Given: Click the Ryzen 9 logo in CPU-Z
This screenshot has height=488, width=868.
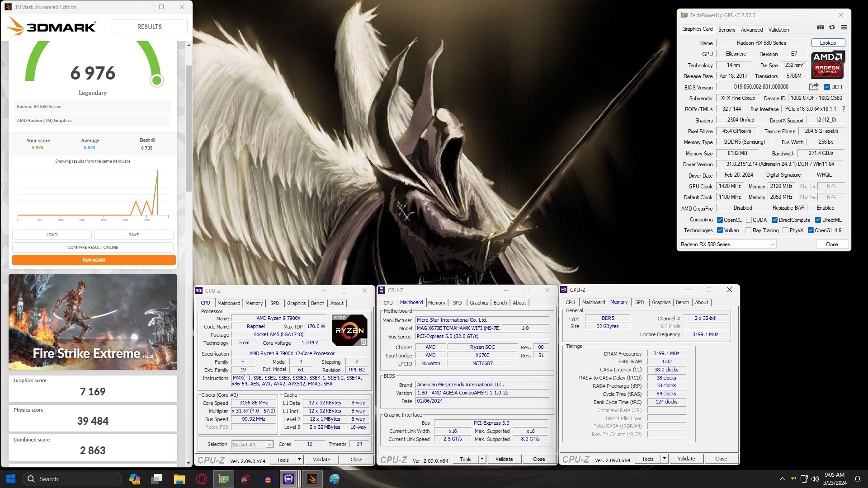Looking at the screenshot, I should (x=349, y=330).
